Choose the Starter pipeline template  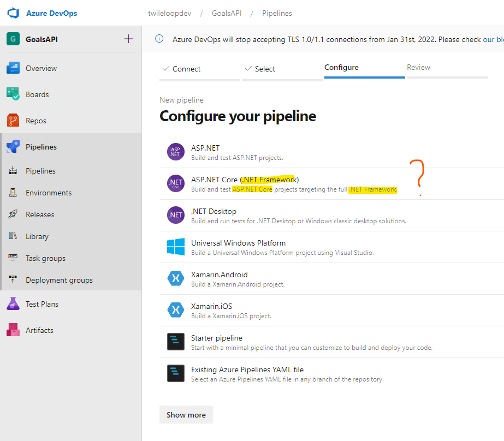point(216,338)
